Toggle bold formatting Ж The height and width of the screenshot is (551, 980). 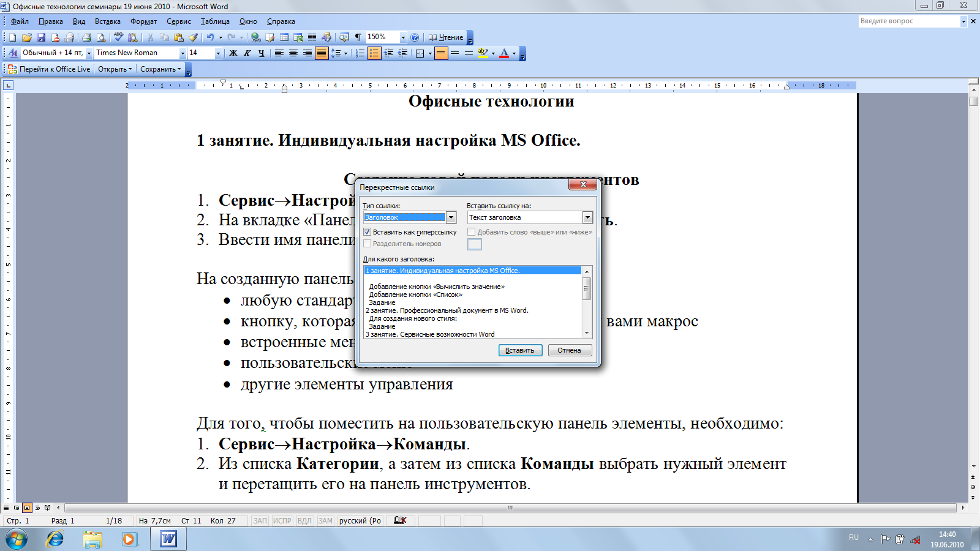click(x=233, y=53)
